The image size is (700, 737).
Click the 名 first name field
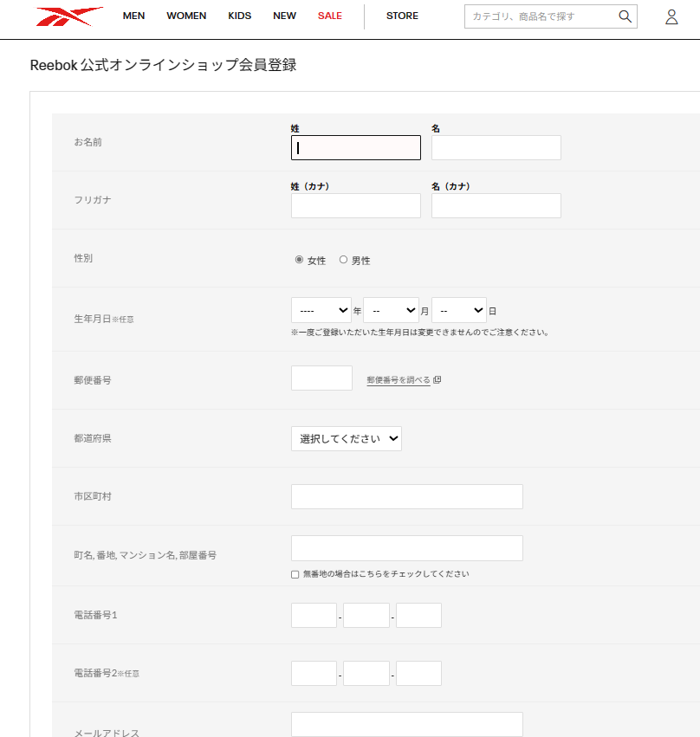click(496, 148)
